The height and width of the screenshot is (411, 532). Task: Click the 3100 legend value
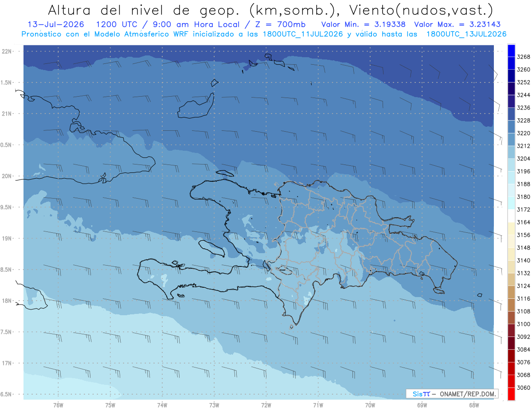coord(524,324)
